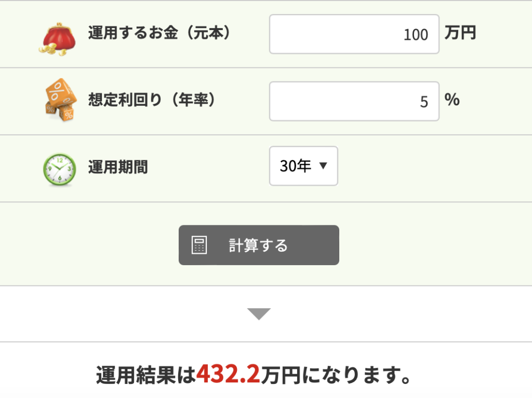Focus the principal input showing 100
532x398 pixels.
tap(354, 34)
